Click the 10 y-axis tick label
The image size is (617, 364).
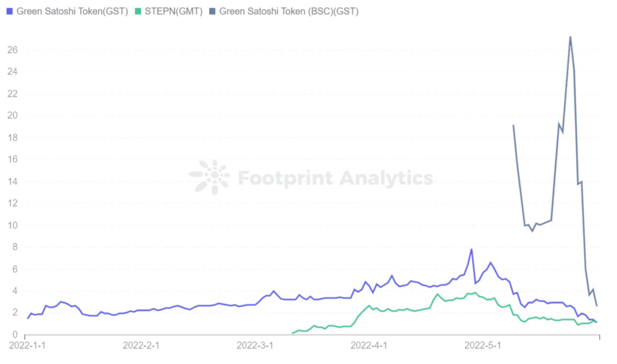click(x=12, y=225)
